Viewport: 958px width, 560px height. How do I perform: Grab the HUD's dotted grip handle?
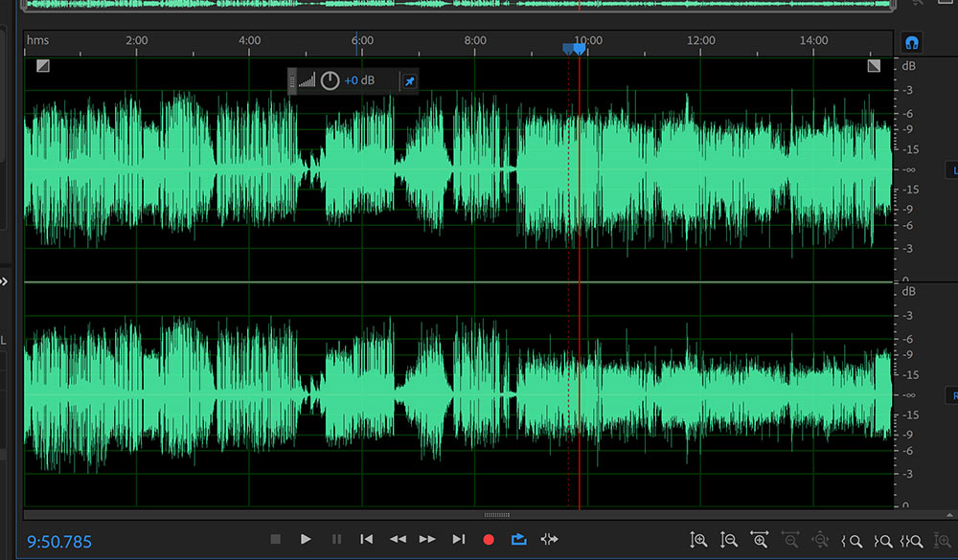(292, 81)
